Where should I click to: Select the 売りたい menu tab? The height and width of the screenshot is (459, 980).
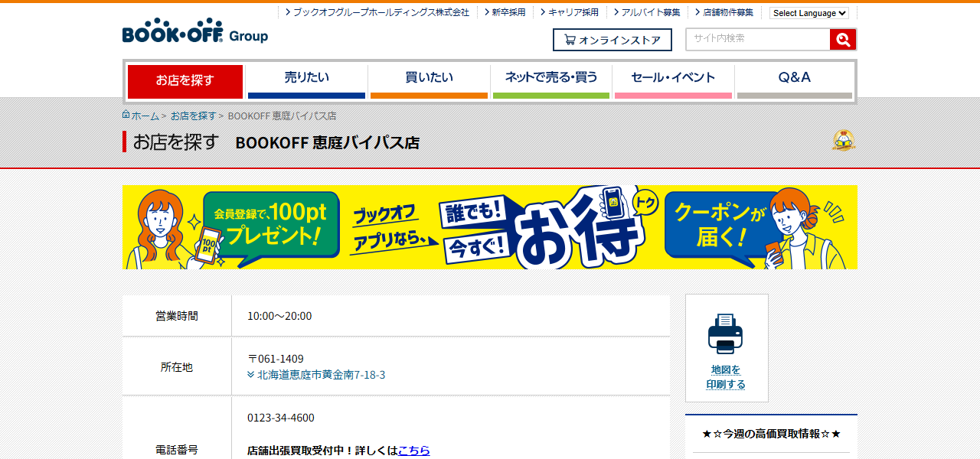[306, 81]
